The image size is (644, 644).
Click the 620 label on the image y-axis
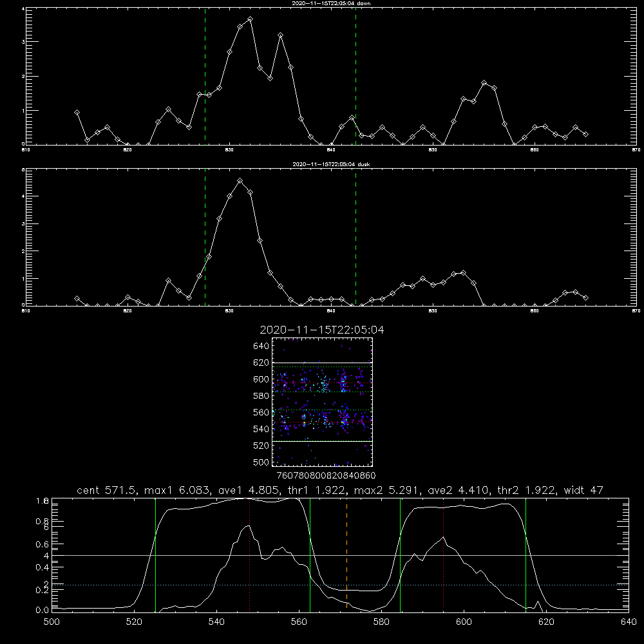tap(261, 363)
